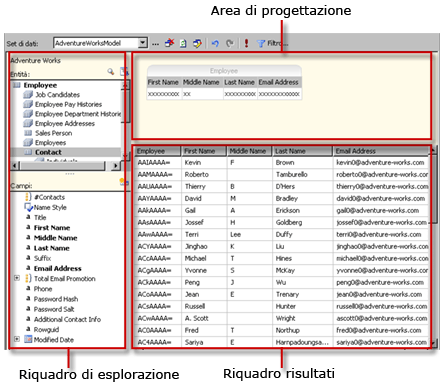The image size is (445, 386).
Task: Open the Set di dati dropdown arrow
Action: point(143,43)
